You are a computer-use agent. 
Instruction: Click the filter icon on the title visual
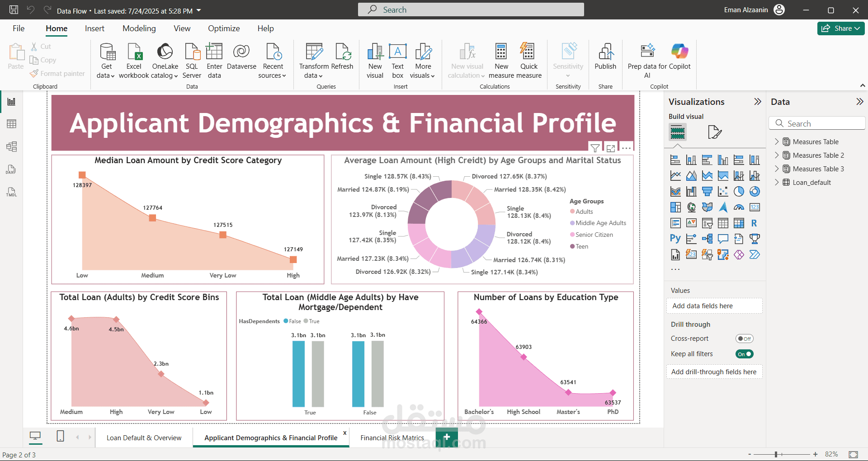(x=595, y=148)
